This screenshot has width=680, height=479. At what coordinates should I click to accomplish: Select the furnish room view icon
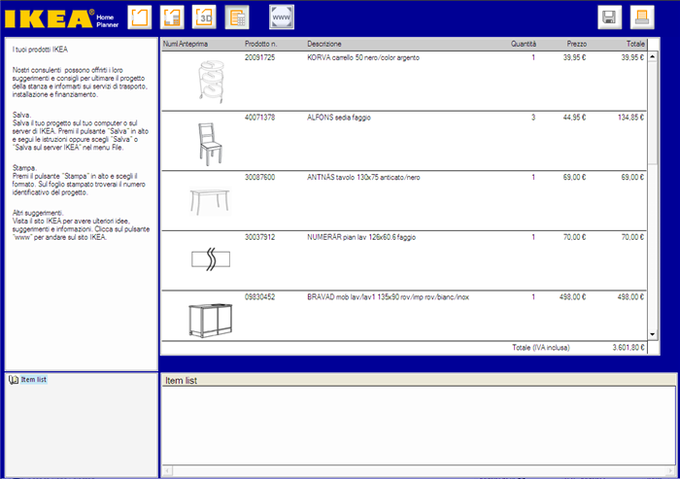pos(172,17)
